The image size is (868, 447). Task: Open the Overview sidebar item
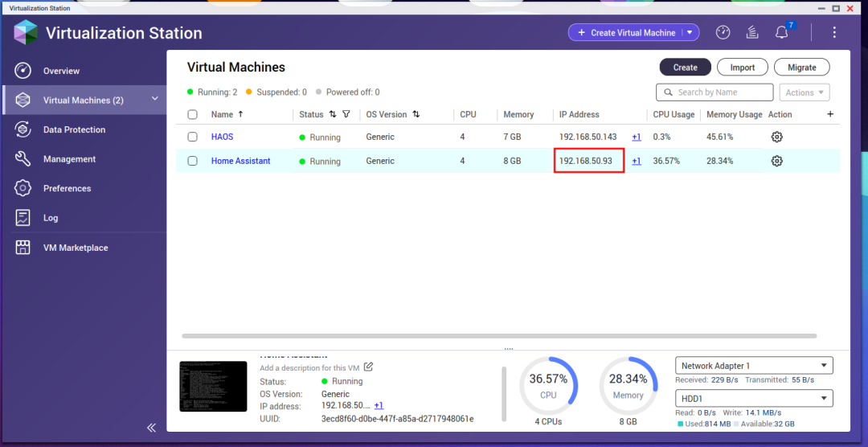pos(83,71)
